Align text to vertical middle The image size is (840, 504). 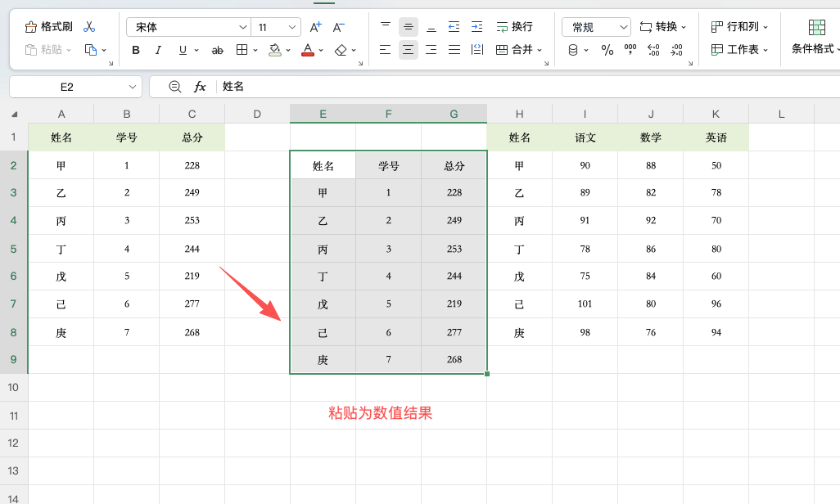pyautogui.click(x=409, y=26)
